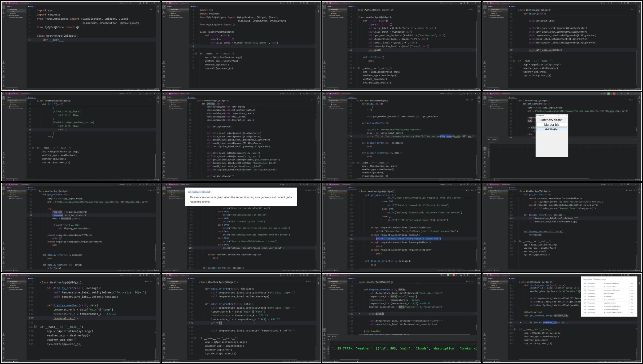
Task: Hide Run panel with dash in 'bla bla bla' frame
Action: (x=635, y=139)
